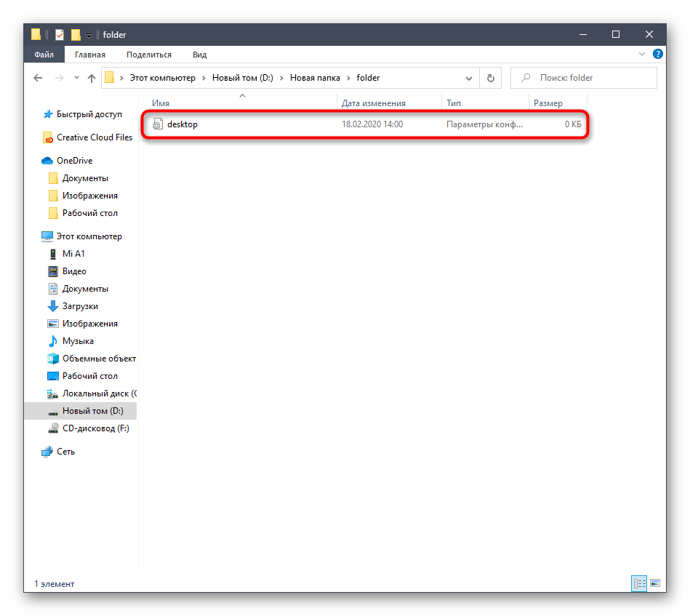This screenshot has height=616, width=690.
Task: Switch to details view icon
Action: click(639, 583)
